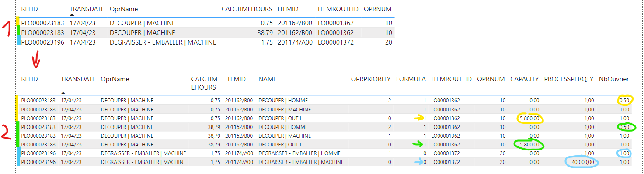Click CALCTIMEHOURS header in upper table
Viewport: 644px width, 174px height.
click(x=247, y=9)
